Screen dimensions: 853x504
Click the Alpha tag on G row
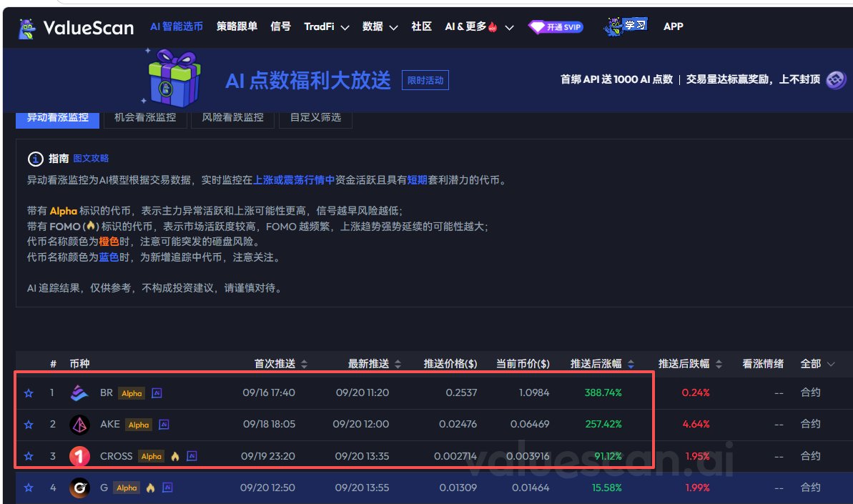tap(127, 488)
